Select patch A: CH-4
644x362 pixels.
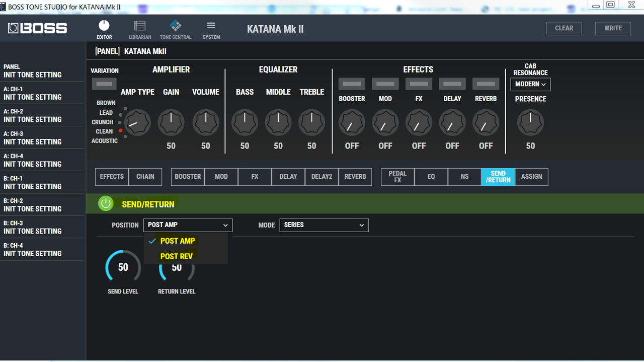43,160
